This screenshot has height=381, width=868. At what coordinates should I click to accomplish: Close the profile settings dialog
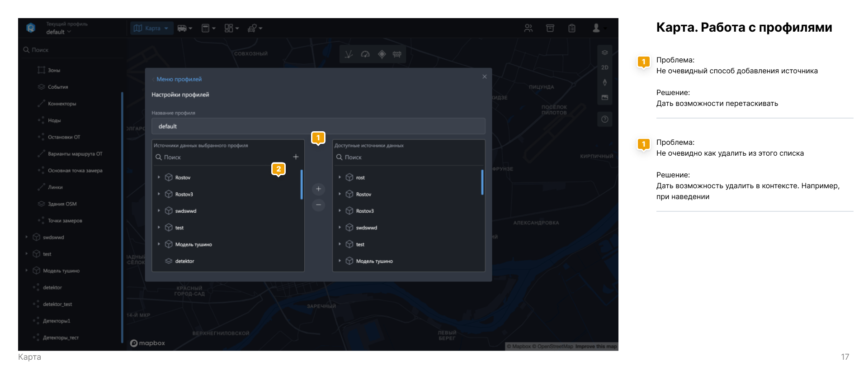tap(484, 76)
